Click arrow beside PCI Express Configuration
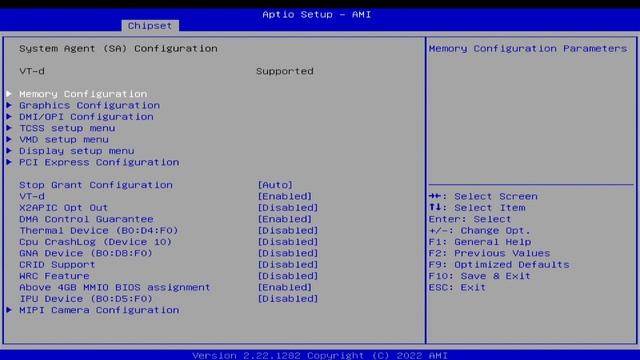Image resolution: width=640 pixels, height=360 pixels. 9,162
